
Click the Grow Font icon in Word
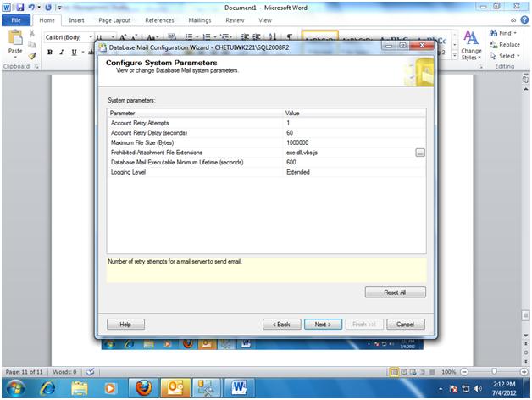pos(123,37)
